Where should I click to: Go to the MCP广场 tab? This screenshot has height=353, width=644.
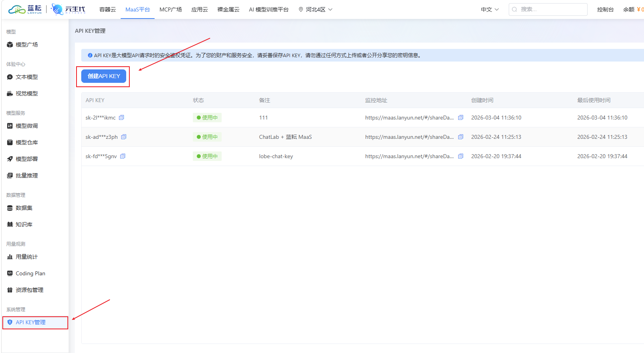click(x=171, y=9)
